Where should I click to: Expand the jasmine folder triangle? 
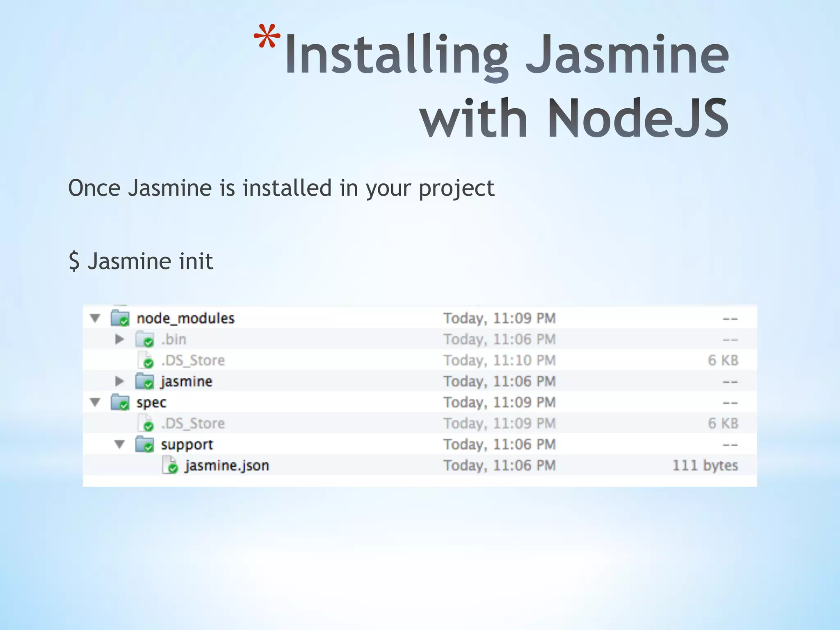coord(119,381)
